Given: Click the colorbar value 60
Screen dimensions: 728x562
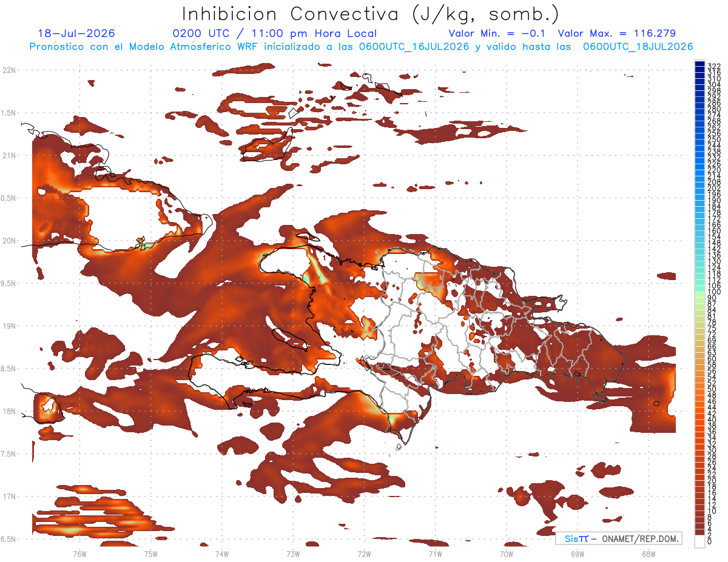Looking at the screenshot, I should coord(712,358).
